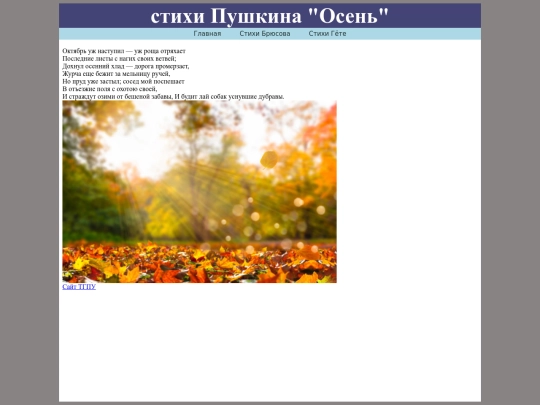Image resolution: width=540 pixels, height=405 pixels.
Task: Click the line starting И страждут озими
Action: [x=173, y=96]
